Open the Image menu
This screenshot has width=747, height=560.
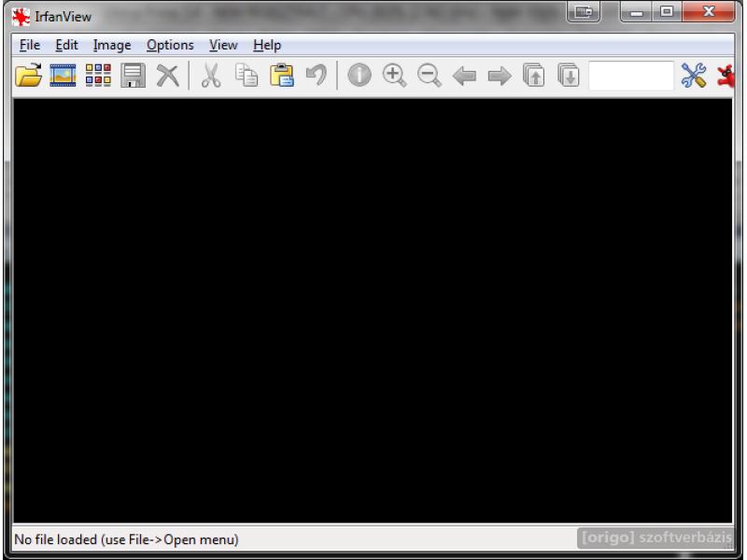coord(112,45)
